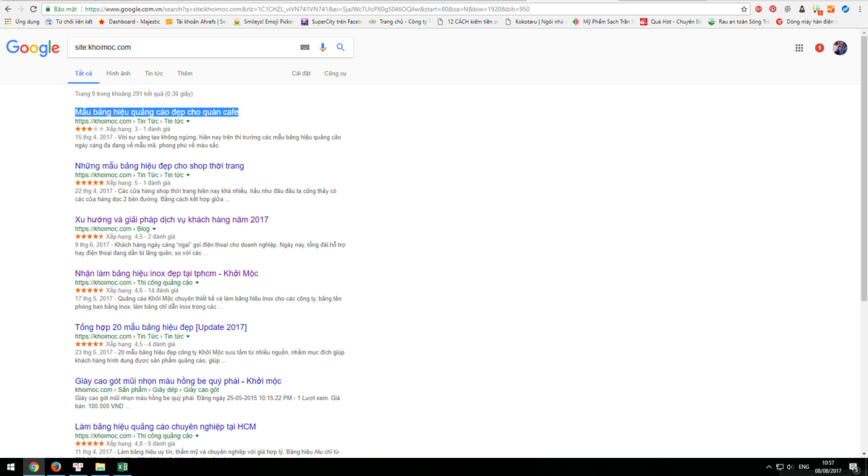Open the gear-shaped extension icon
868x476 pixels.
(788, 9)
